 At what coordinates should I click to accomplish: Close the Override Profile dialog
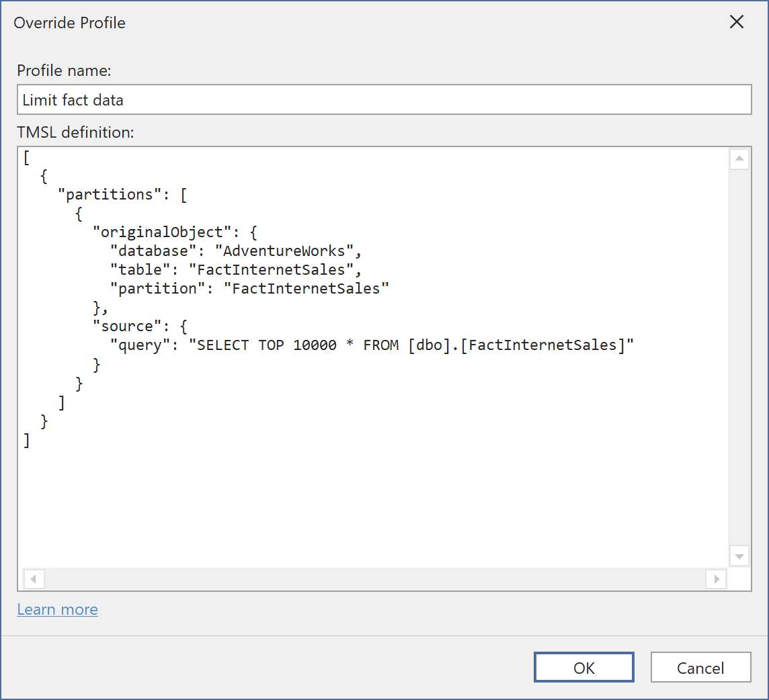point(737,21)
